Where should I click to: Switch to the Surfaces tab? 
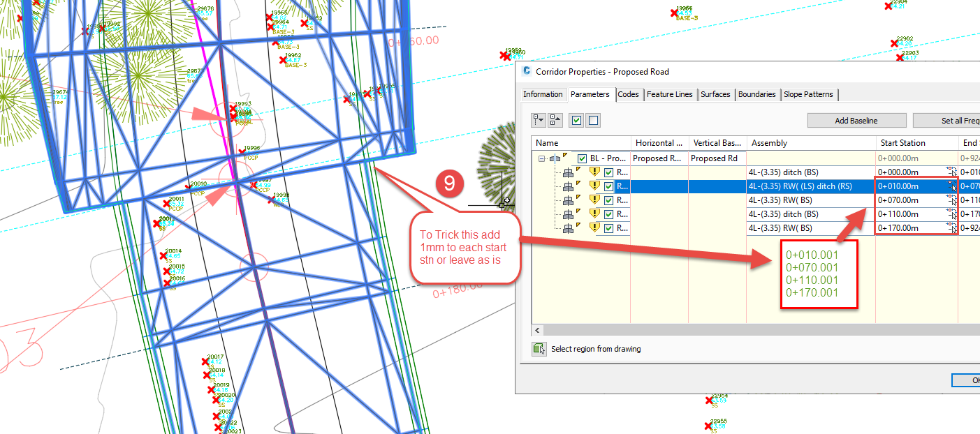click(716, 94)
